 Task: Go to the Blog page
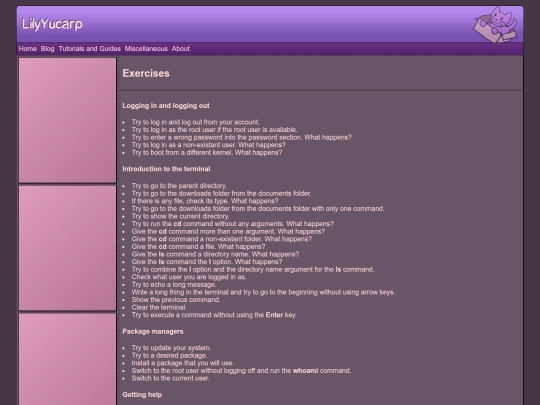tap(48, 49)
